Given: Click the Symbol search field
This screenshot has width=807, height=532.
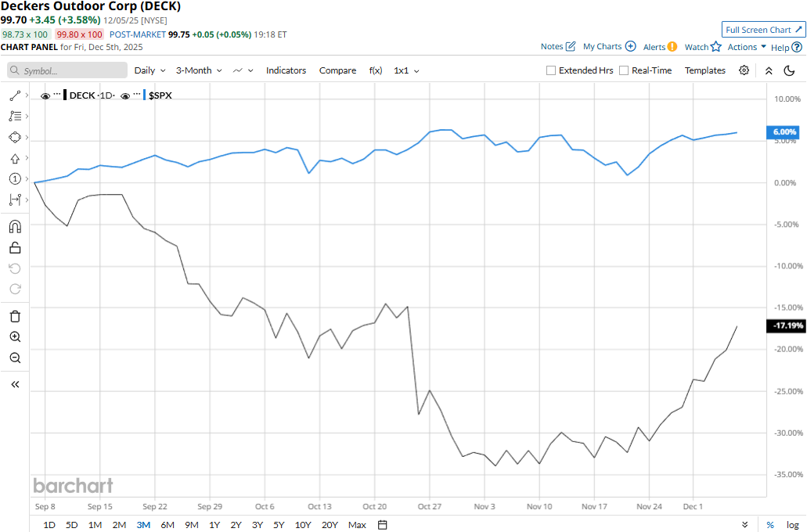Looking at the screenshot, I should [x=68, y=70].
